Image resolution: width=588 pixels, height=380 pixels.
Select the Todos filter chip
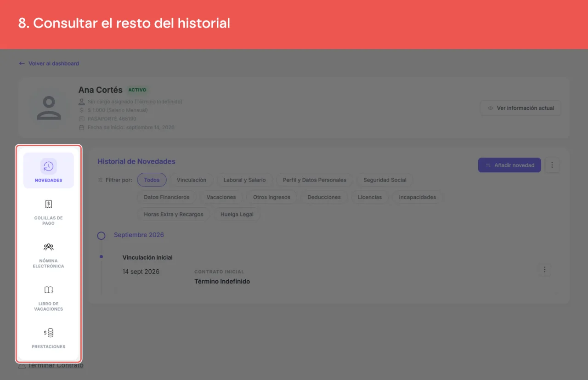coord(152,180)
